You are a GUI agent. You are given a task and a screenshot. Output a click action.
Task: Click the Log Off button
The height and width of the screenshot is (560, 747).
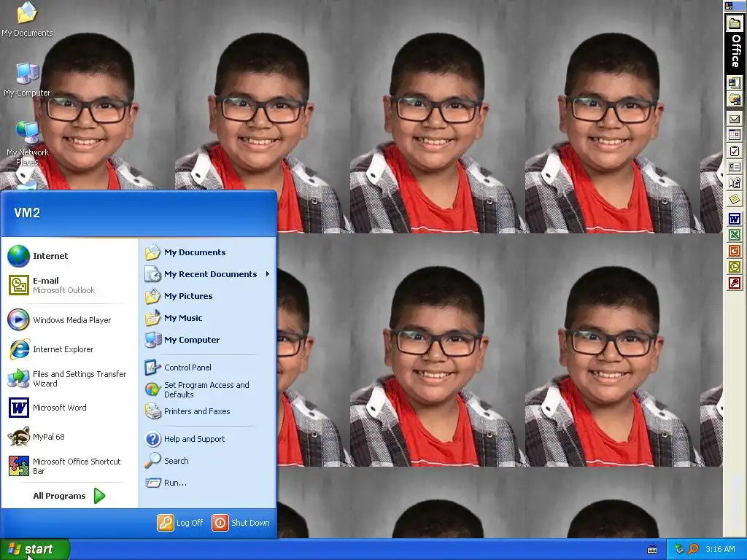click(x=181, y=523)
